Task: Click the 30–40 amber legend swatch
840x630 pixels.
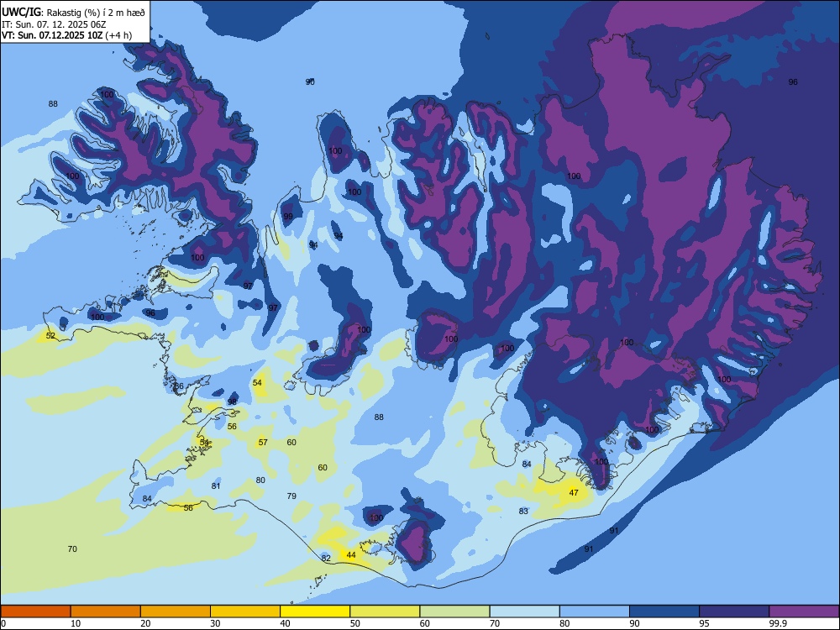Action: 245,612
